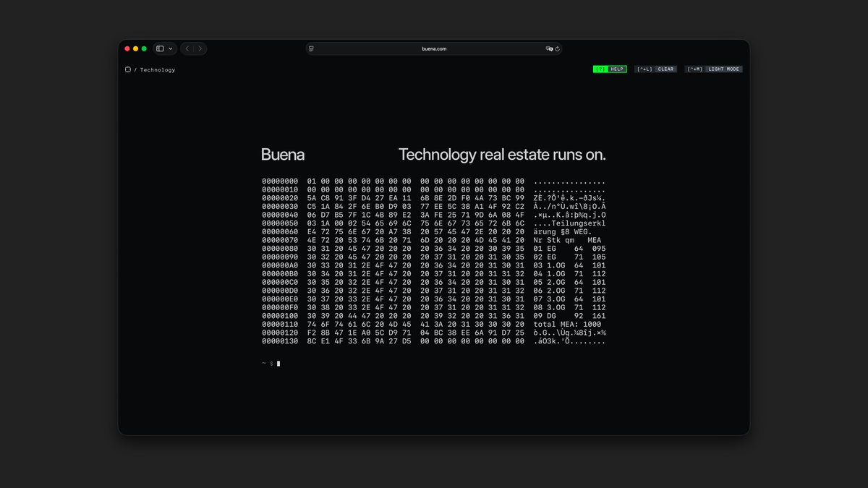Select the offset 00000130 row label
This screenshot has width=868, height=488.
[x=280, y=341]
